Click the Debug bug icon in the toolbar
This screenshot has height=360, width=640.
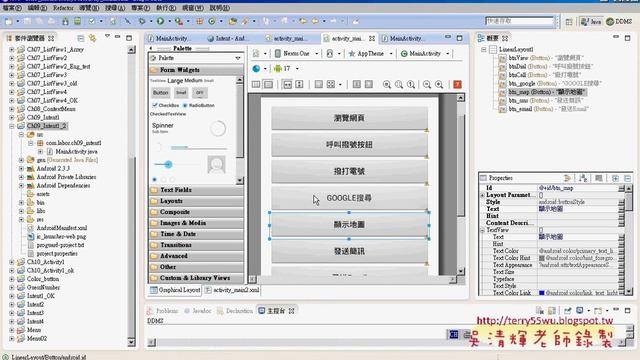[x=142, y=21]
